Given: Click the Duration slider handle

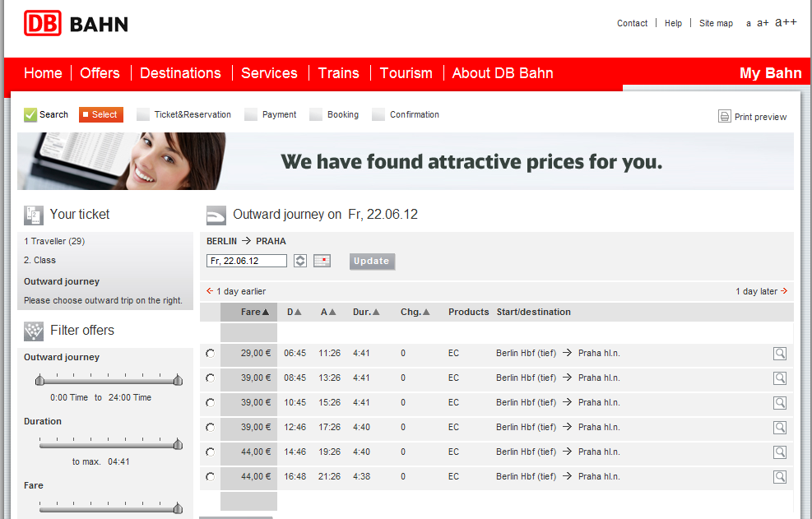Looking at the screenshot, I should 178,444.
